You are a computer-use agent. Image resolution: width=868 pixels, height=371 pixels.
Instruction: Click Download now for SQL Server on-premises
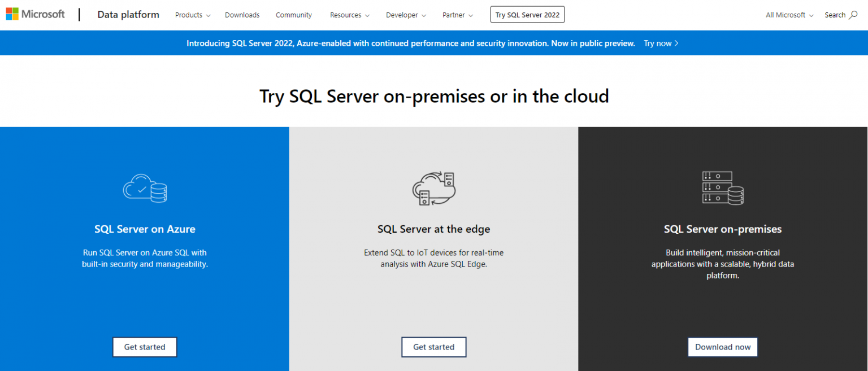tap(723, 347)
